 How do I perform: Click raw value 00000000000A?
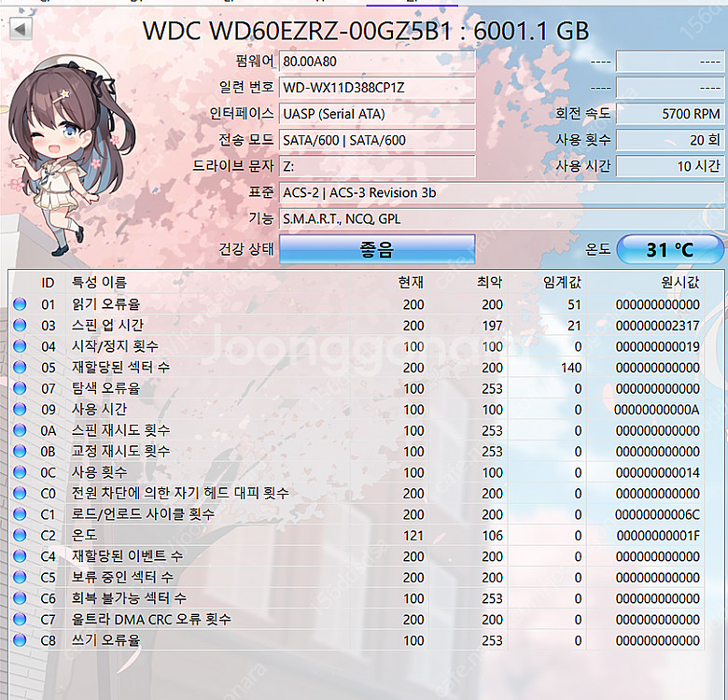[x=656, y=410]
